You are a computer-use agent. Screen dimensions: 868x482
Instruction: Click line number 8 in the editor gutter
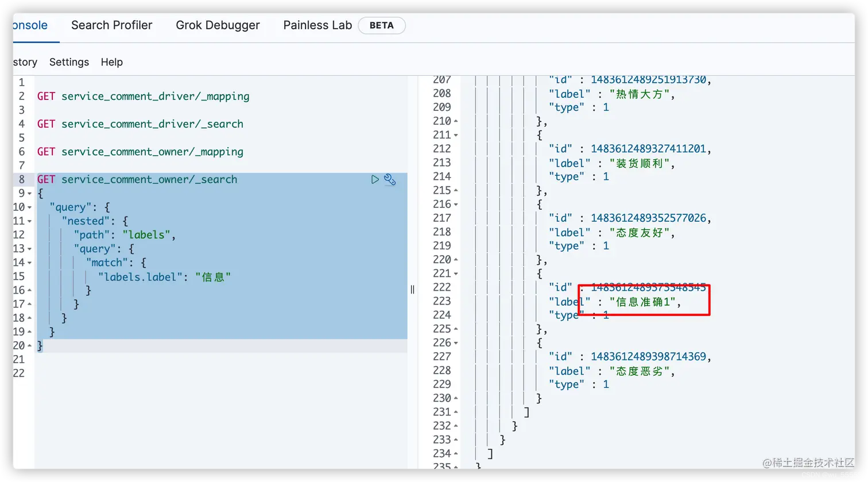[x=22, y=179]
